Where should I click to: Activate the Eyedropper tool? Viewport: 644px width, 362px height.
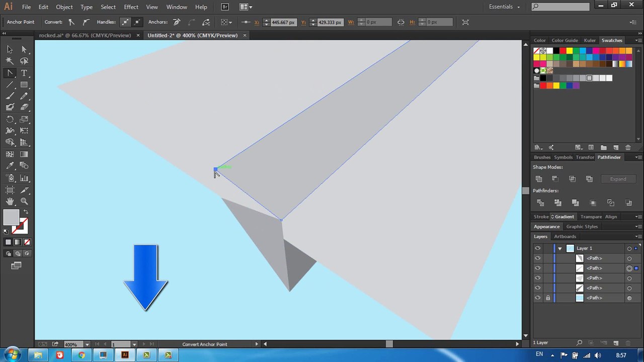tap(10, 166)
